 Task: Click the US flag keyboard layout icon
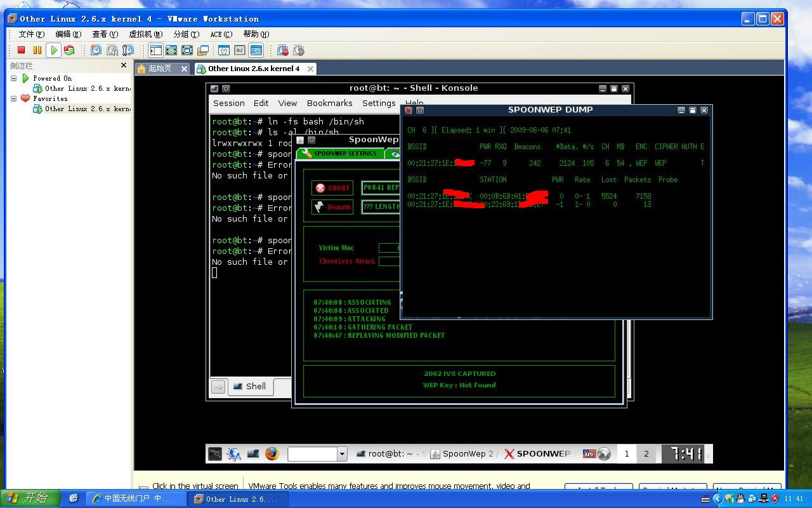(x=589, y=453)
